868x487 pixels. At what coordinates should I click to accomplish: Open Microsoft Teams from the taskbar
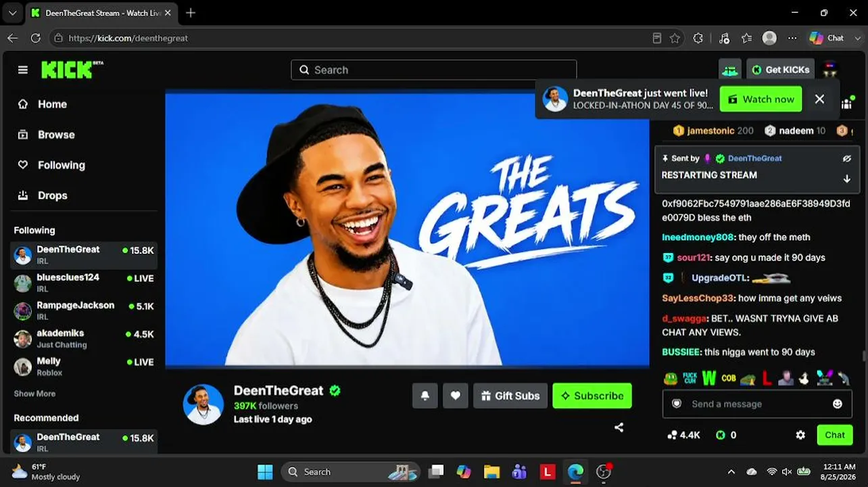519,471
